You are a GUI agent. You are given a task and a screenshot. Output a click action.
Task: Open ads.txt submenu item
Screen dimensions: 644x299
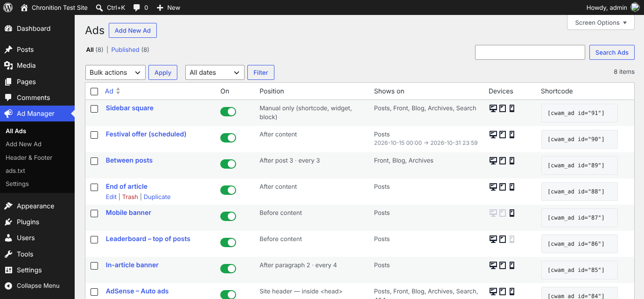(x=15, y=171)
